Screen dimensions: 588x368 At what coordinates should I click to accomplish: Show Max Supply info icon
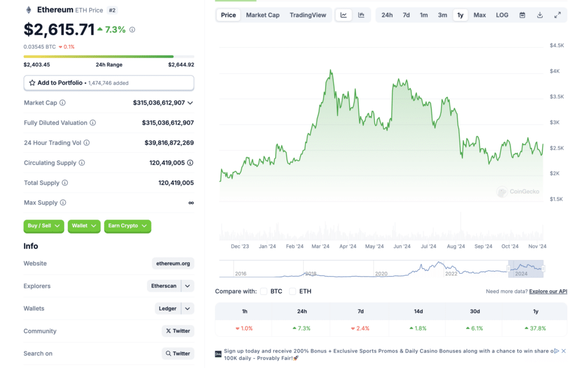[x=63, y=203]
